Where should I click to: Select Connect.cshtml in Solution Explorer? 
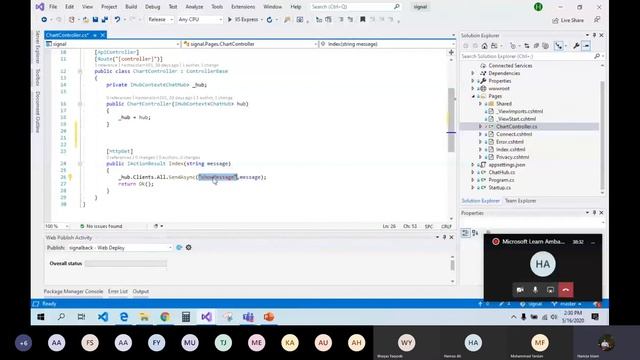(x=513, y=134)
